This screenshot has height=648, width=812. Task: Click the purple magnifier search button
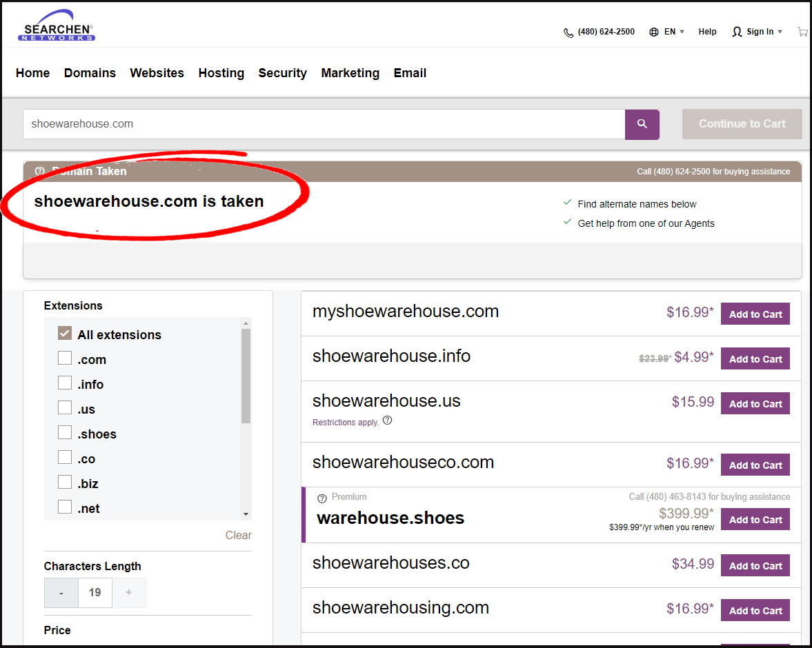(x=642, y=124)
